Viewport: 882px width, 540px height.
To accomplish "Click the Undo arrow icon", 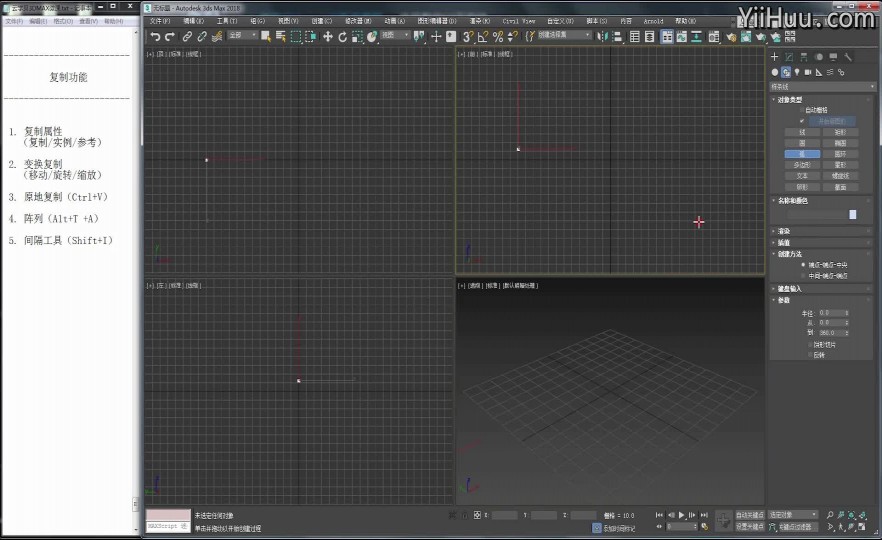I will [x=155, y=37].
